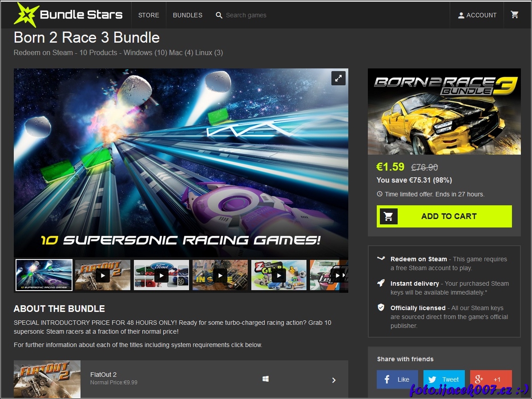Tweet this bundle on Twitter
This screenshot has height=399, width=532.
[444, 379]
